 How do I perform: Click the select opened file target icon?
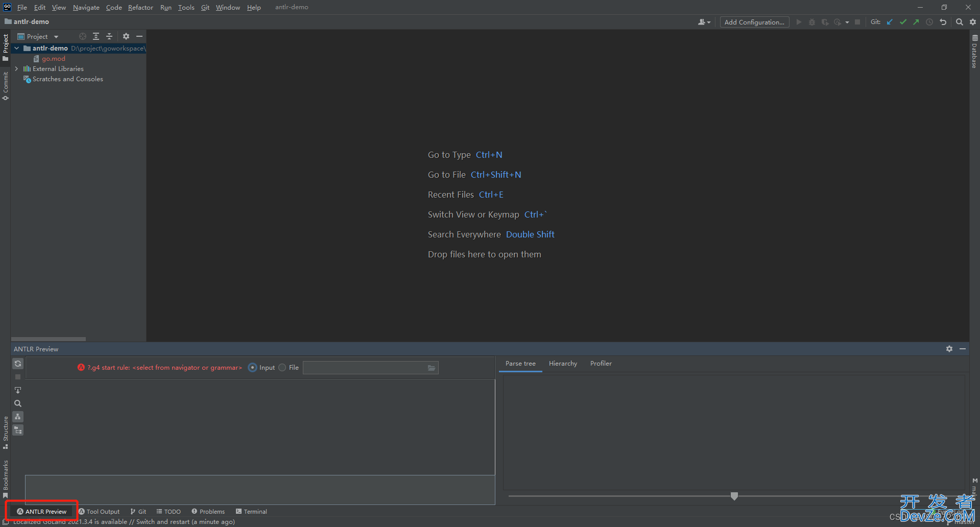tap(83, 36)
